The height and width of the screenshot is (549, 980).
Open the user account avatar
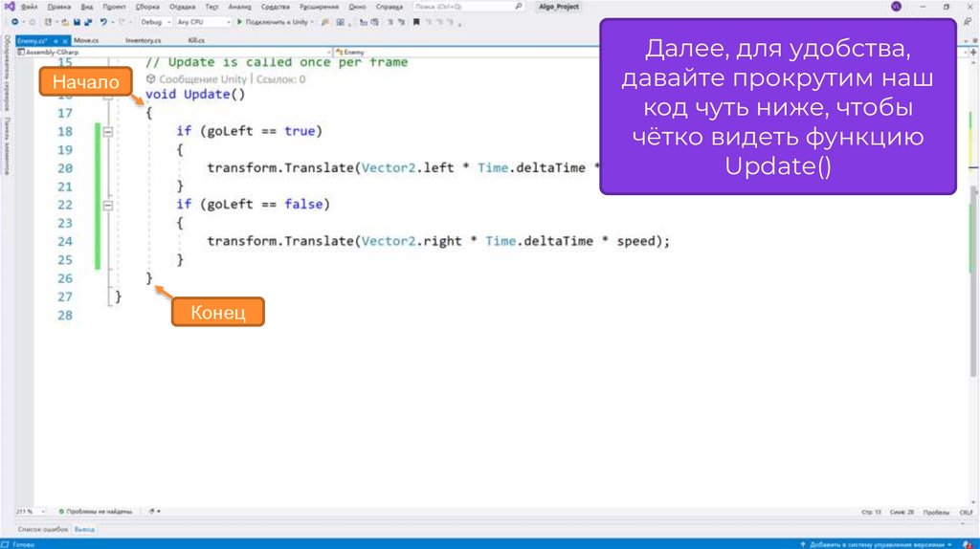tap(896, 7)
